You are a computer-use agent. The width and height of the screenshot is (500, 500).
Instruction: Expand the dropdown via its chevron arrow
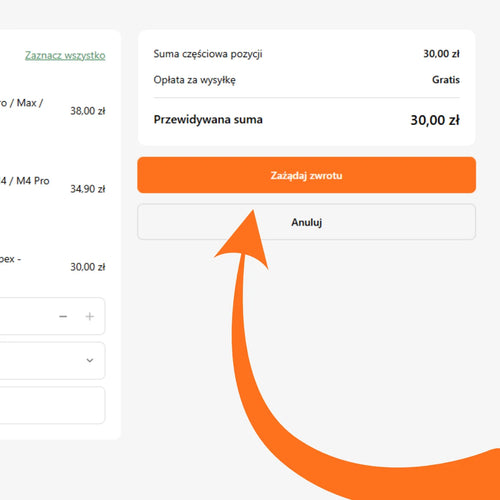pyautogui.click(x=90, y=360)
